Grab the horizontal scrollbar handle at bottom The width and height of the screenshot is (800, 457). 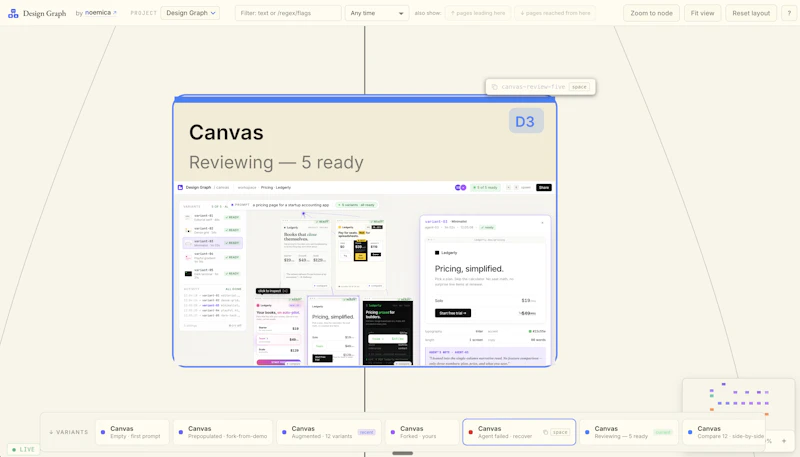(403, 453)
